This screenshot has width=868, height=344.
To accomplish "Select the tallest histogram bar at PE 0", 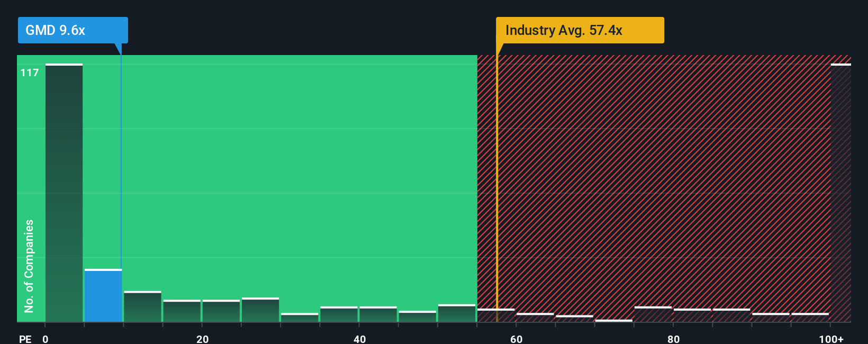I will (64, 193).
